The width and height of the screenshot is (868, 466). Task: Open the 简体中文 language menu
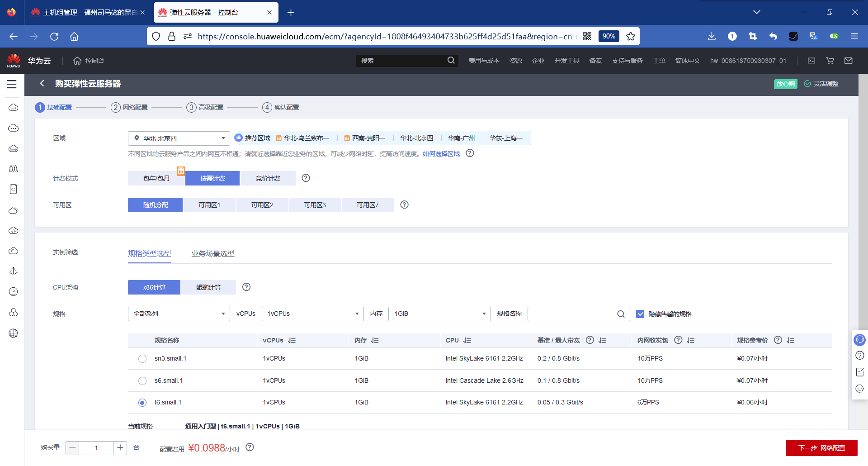click(x=688, y=61)
